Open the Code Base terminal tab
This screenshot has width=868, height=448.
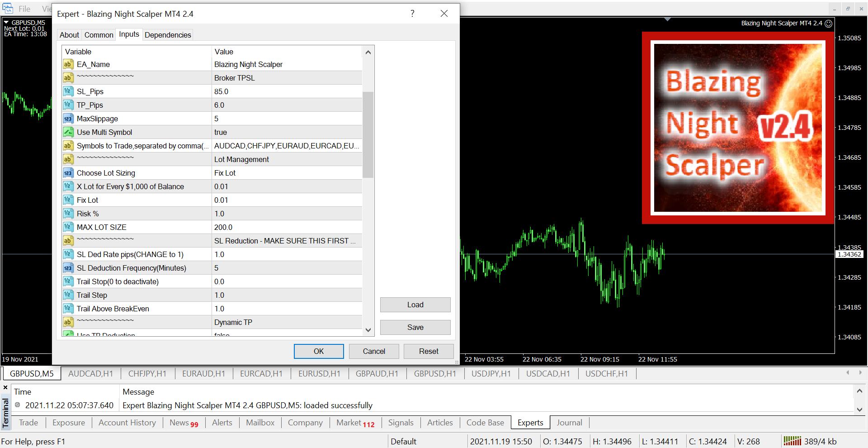(x=485, y=423)
